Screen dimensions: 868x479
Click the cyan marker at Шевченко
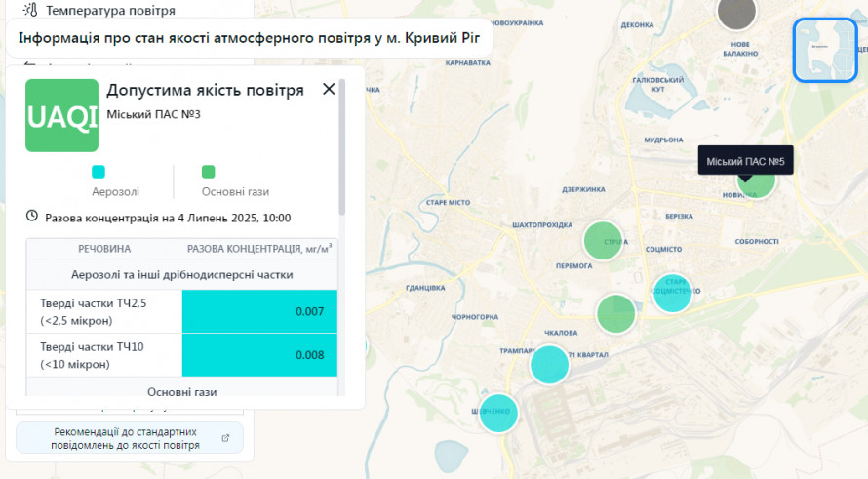click(x=498, y=412)
